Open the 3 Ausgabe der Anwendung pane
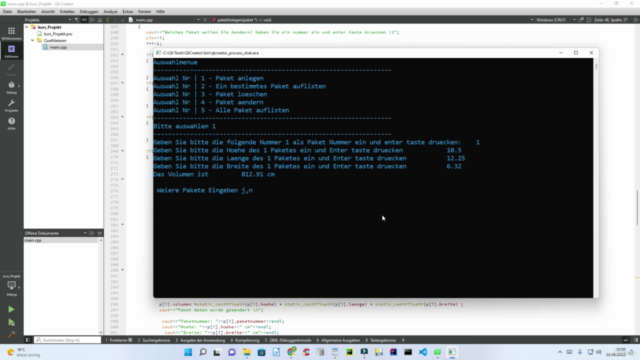This screenshot has width=640, height=360. (x=200, y=340)
